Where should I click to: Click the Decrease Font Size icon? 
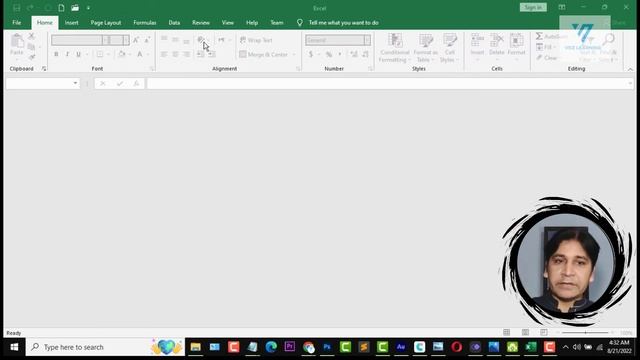(147, 40)
